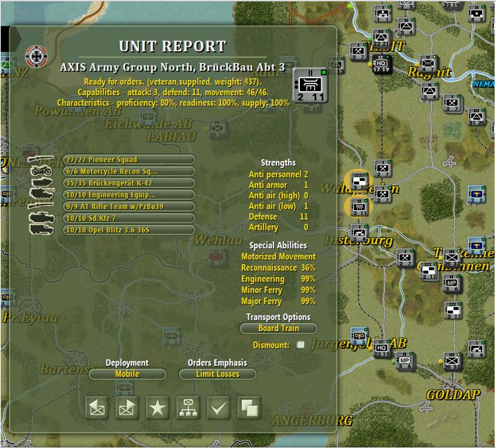Viewport: 496px width, 448px height.
Task: Click the motorcycle icon beside Motorcycle Recon
Action: tap(41, 171)
